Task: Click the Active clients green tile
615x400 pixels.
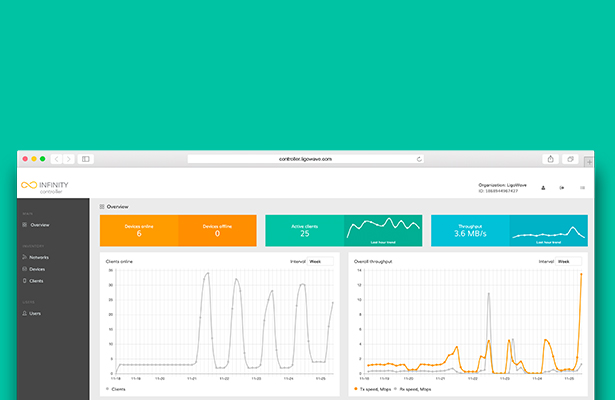Action: pos(304,230)
